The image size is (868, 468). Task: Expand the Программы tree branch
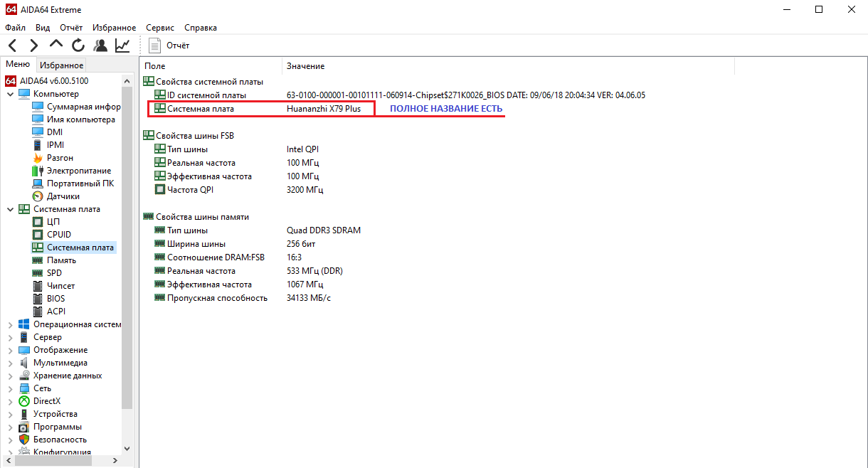[x=10, y=427]
